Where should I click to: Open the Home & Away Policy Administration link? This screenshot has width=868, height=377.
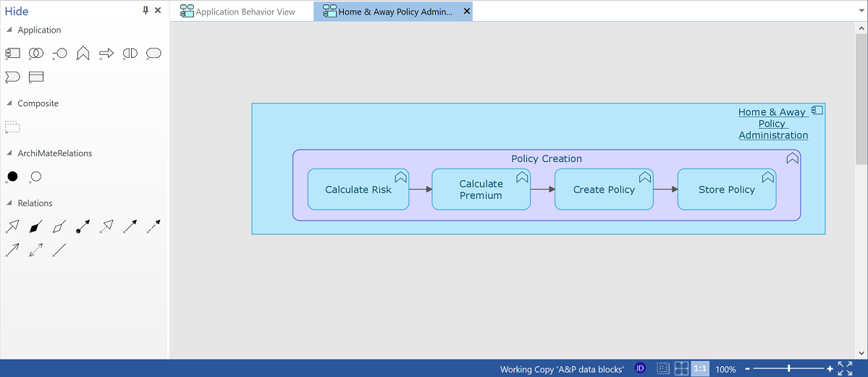(x=772, y=124)
